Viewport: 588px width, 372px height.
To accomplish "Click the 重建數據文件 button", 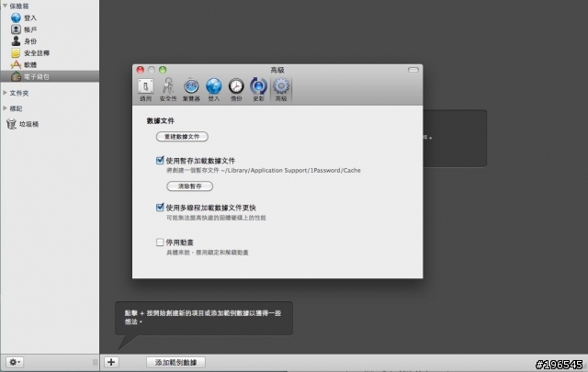I will point(182,137).
